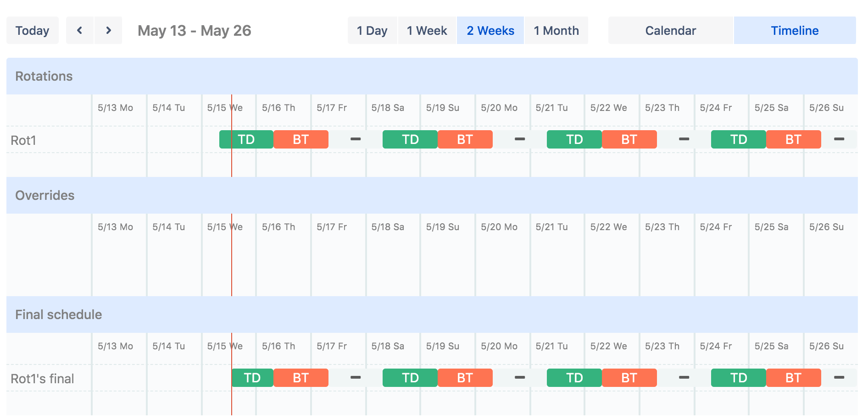868x419 pixels.
Task: Enable the 1 Month view
Action: pyautogui.click(x=556, y=30)
